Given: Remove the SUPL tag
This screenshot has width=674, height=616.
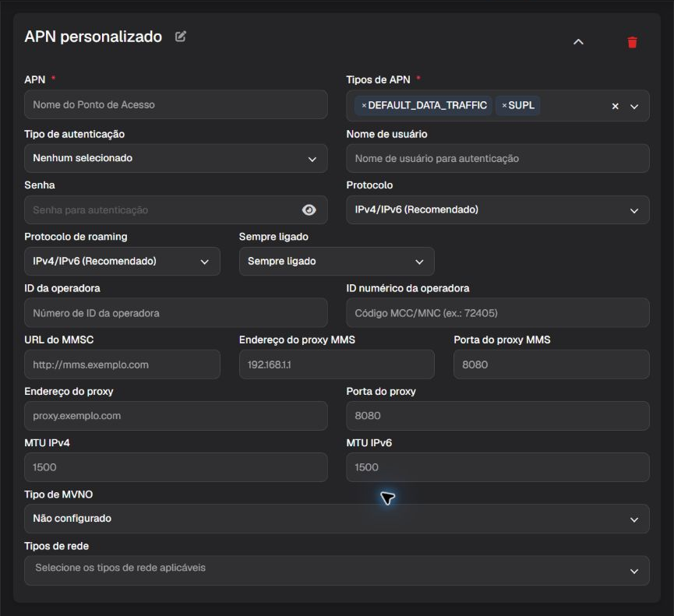Looking at the screenshot, I should pyautogui.click(x=504, y=105).
